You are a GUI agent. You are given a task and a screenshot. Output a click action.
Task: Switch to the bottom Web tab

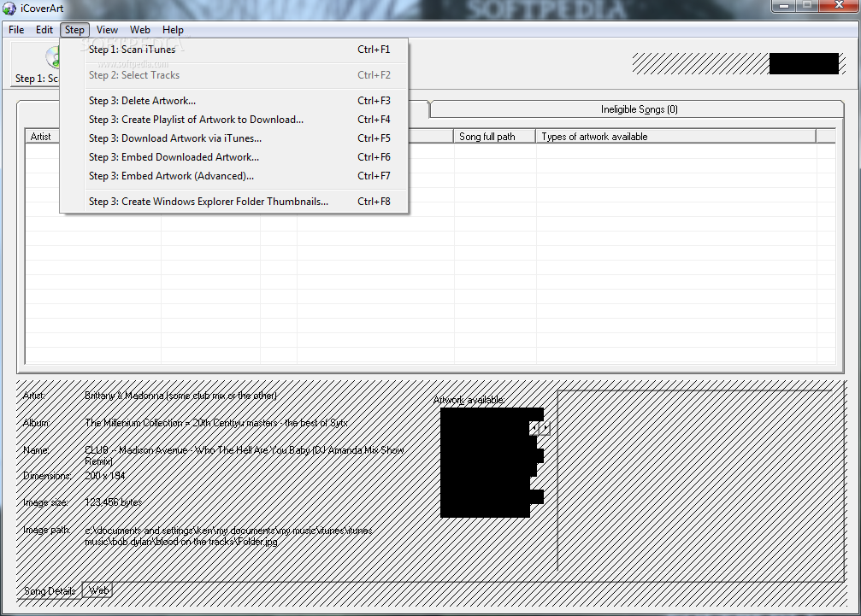tap(97, 590)
